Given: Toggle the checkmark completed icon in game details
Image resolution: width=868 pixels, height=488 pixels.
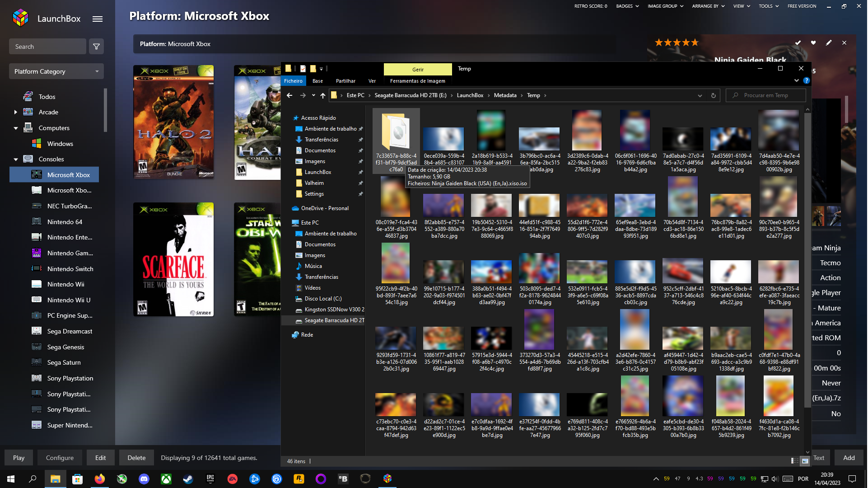Looking at the screenshot, I should (798, 43).
